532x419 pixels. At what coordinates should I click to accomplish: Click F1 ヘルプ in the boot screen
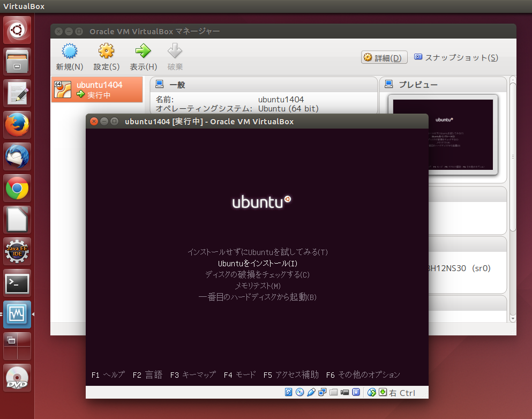[108, 375]
